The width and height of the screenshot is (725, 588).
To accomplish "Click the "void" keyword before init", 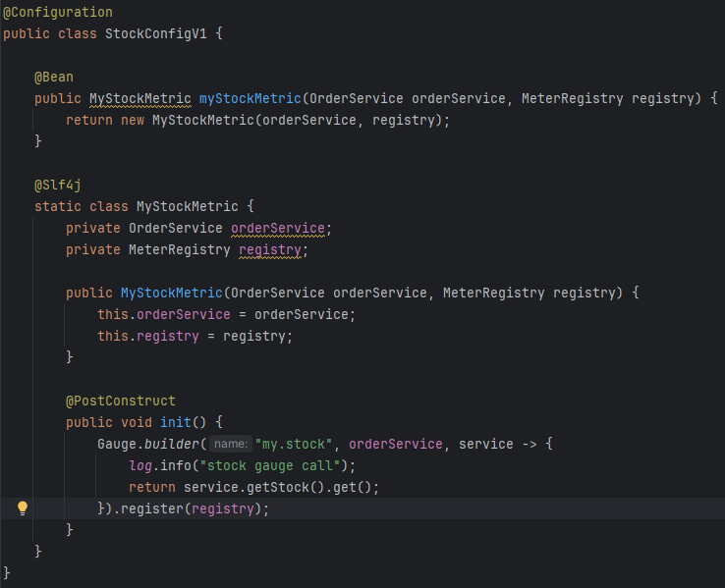I will point(136,422).
